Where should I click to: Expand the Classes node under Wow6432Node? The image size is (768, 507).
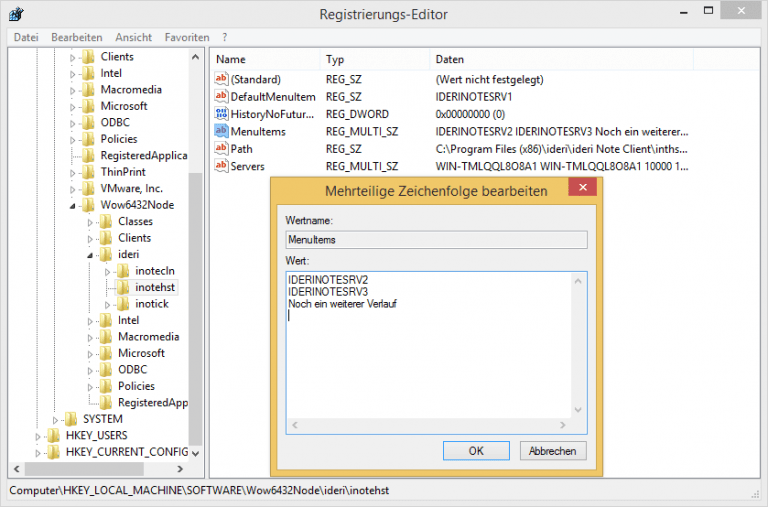point(90,222)
